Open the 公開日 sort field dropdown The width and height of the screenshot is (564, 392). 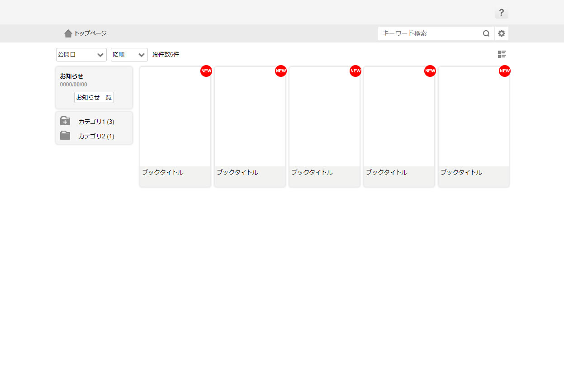coord(81,55)
